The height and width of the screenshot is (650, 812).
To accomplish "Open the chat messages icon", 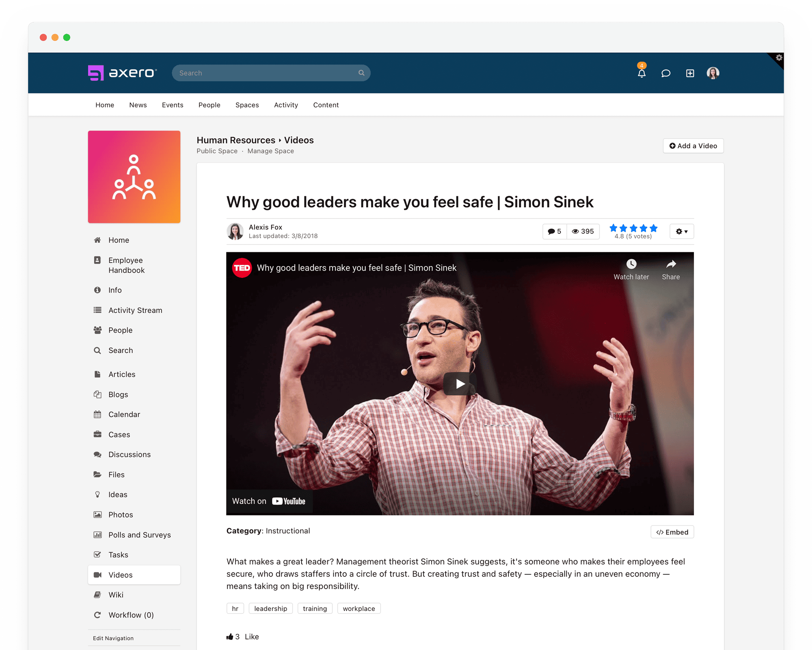I will 666,74.
